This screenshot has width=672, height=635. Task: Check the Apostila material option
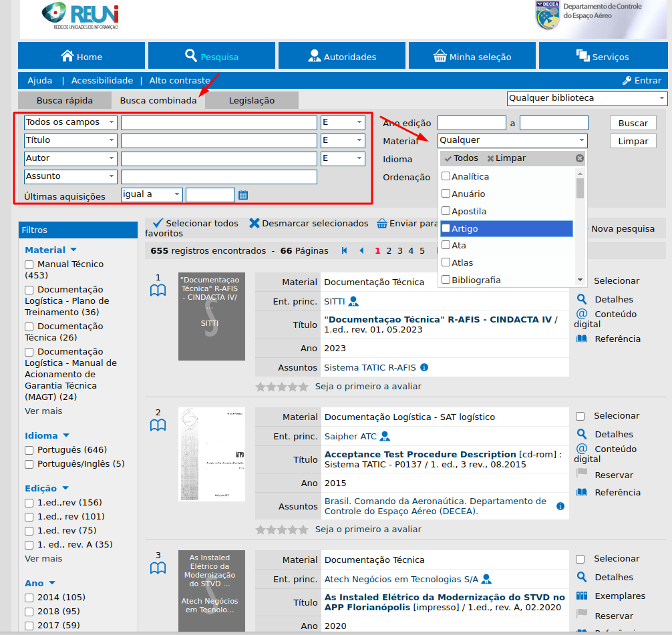point(446,211)
